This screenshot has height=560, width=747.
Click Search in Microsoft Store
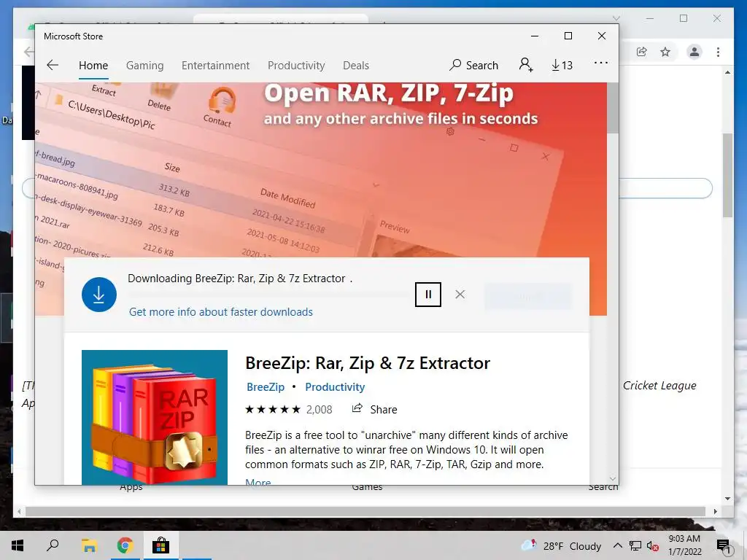tap(473, 65)
